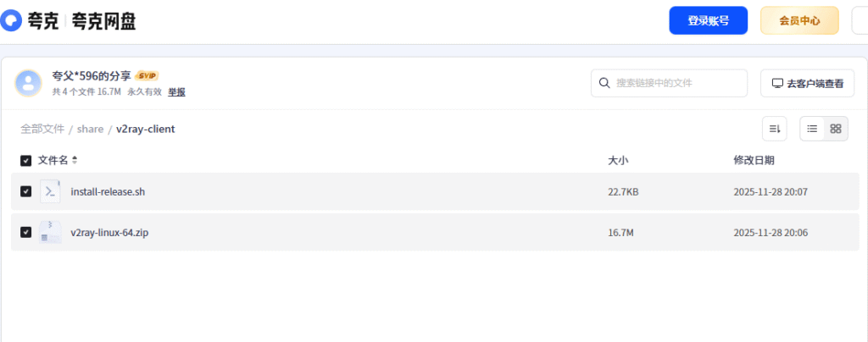
Task: Switch to grid view
Action: [836, 129]
